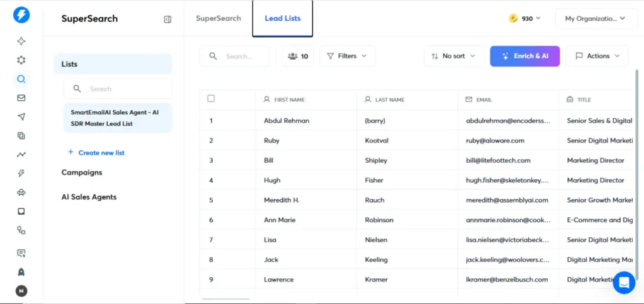Open the chat feedback icon in sidebar
Image resolution: width=644 pixels, height=304 pixels.
[21, 253]
